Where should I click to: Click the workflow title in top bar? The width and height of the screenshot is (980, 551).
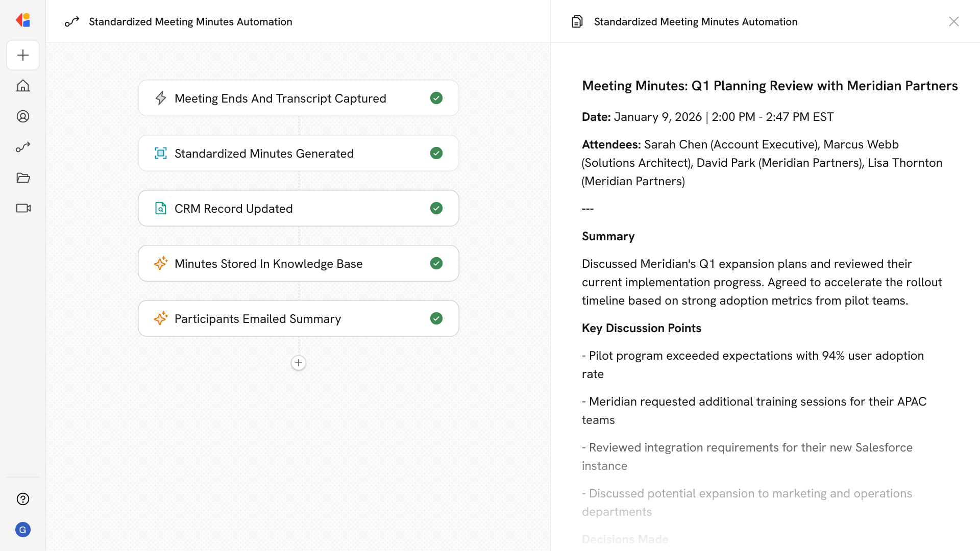[x=190, y=21]
